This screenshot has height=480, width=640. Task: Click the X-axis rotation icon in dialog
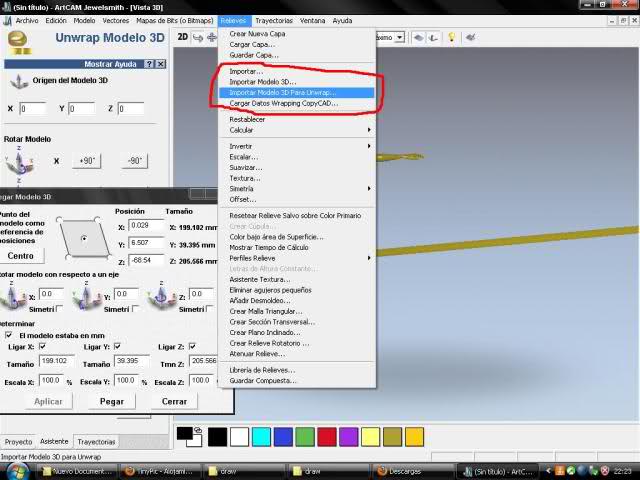point(13,297)
